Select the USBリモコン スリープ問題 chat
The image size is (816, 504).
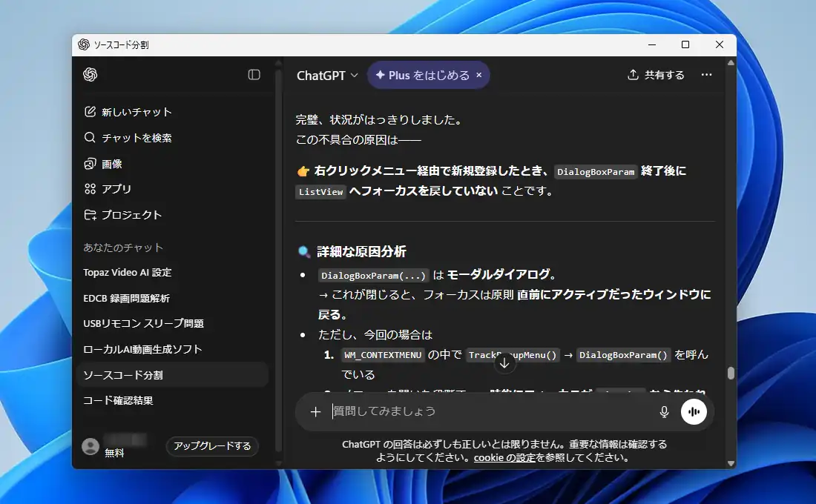143,323
